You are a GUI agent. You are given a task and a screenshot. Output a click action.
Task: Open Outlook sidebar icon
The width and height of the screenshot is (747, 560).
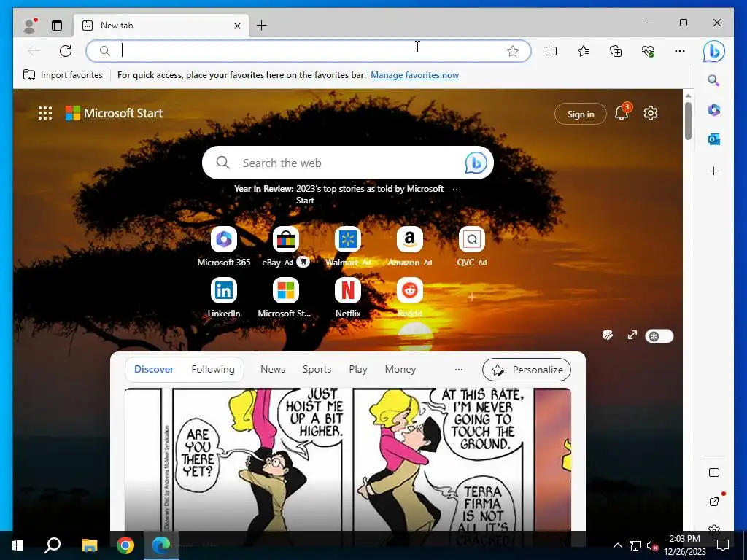point(713,139)
